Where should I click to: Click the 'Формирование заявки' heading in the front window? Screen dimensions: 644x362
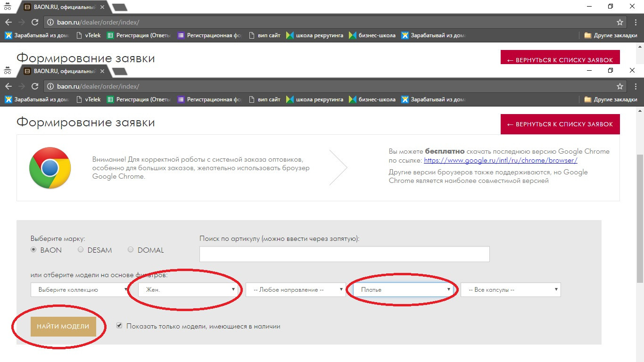click(86, 123)
